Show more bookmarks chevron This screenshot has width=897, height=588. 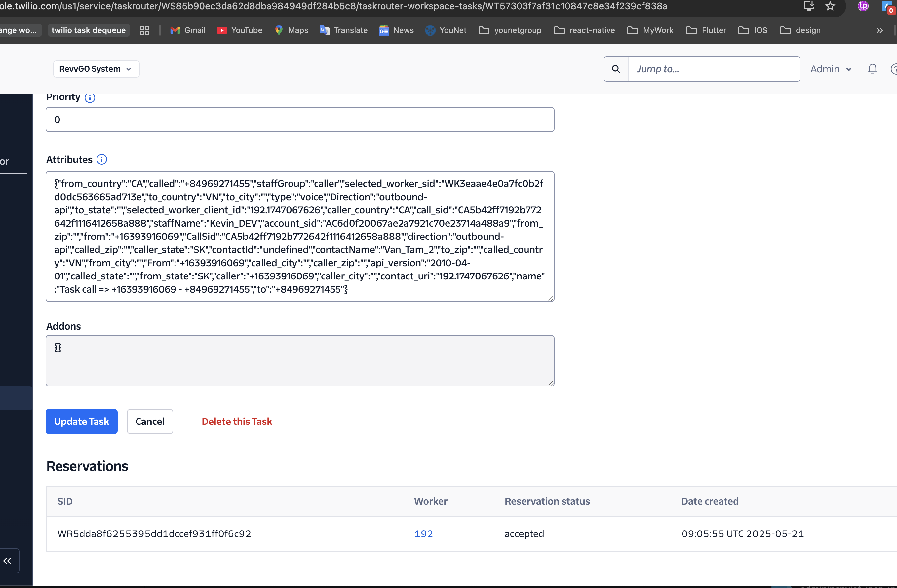click(879, 30)
